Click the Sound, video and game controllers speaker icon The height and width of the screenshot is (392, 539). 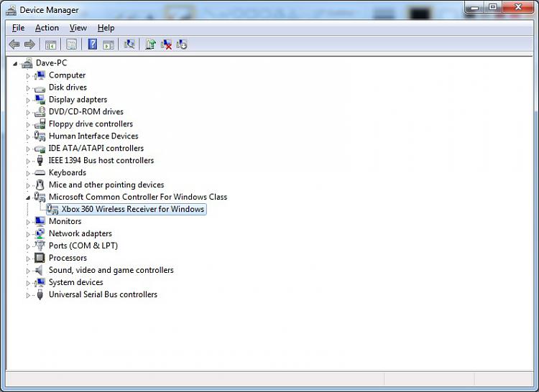(x=40, y=270)
